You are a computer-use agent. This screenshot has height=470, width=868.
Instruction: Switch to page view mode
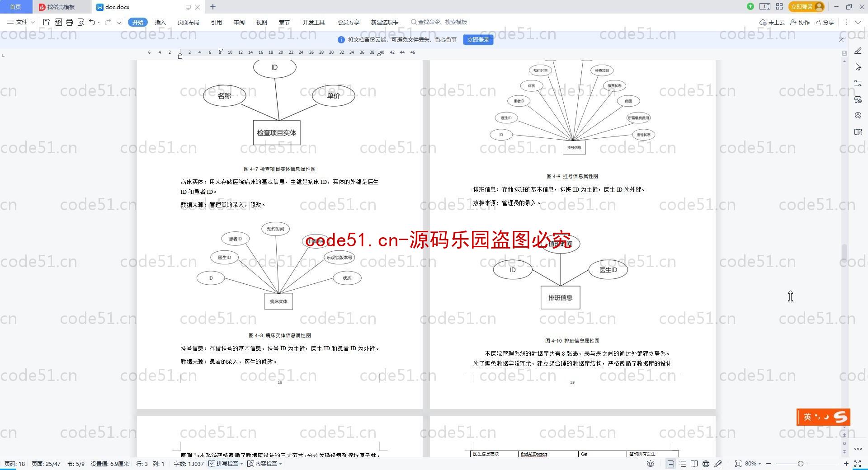(671, 464)
